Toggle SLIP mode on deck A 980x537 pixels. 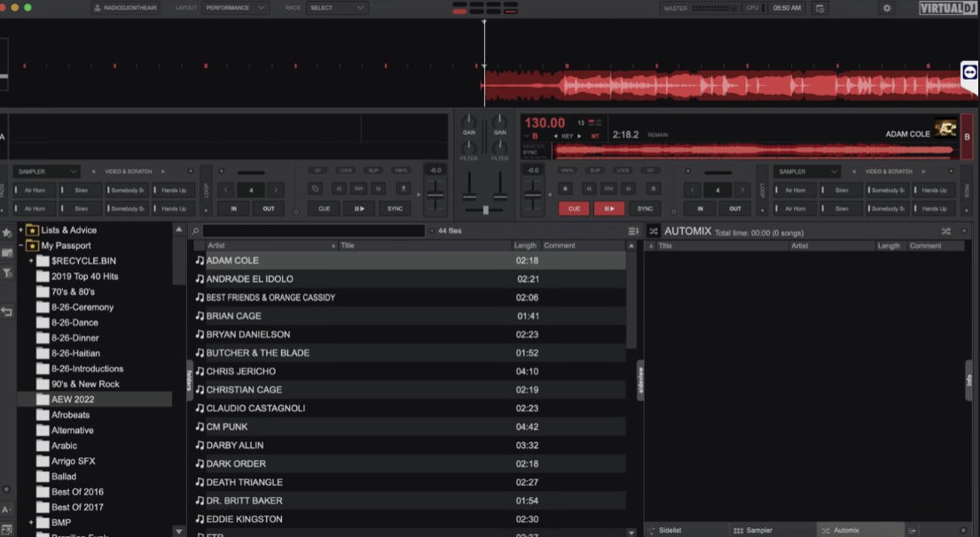373,170
